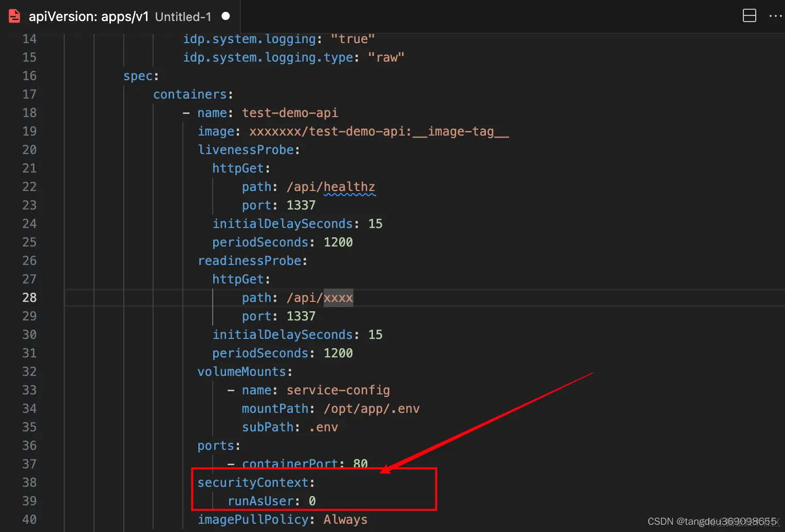Click the '"raw"' value on line 15
This screenshot has width=785, height=532.
386,58
